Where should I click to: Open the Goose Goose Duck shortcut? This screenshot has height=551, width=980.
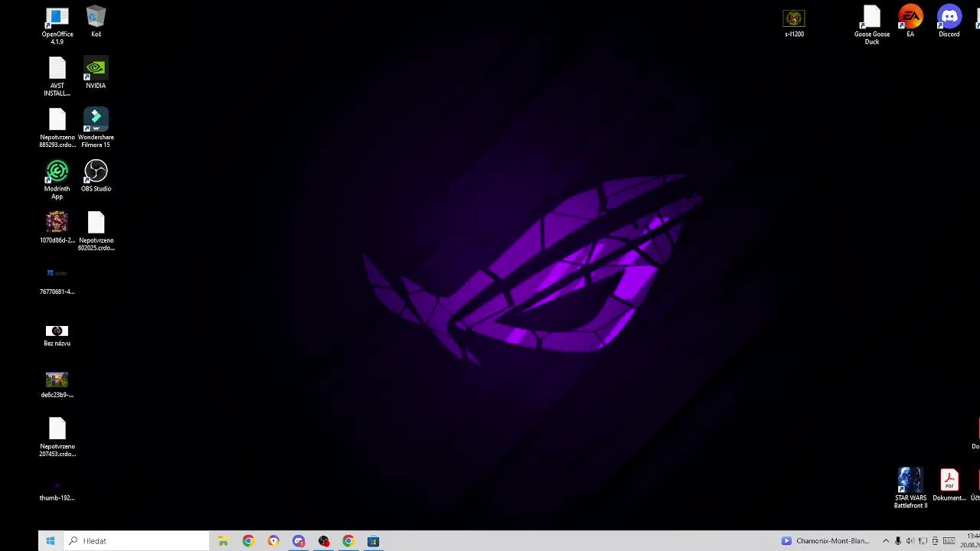click(872, 25)
